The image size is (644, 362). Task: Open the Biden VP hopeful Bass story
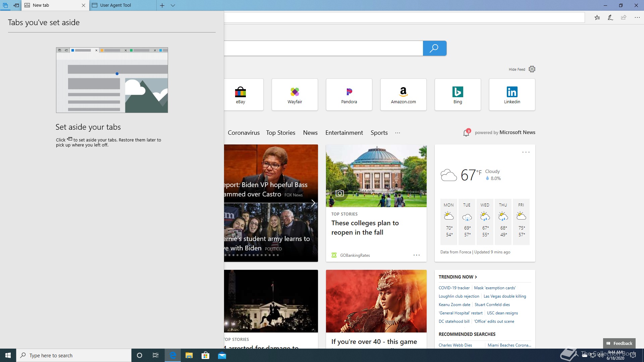tap(271, 174)
